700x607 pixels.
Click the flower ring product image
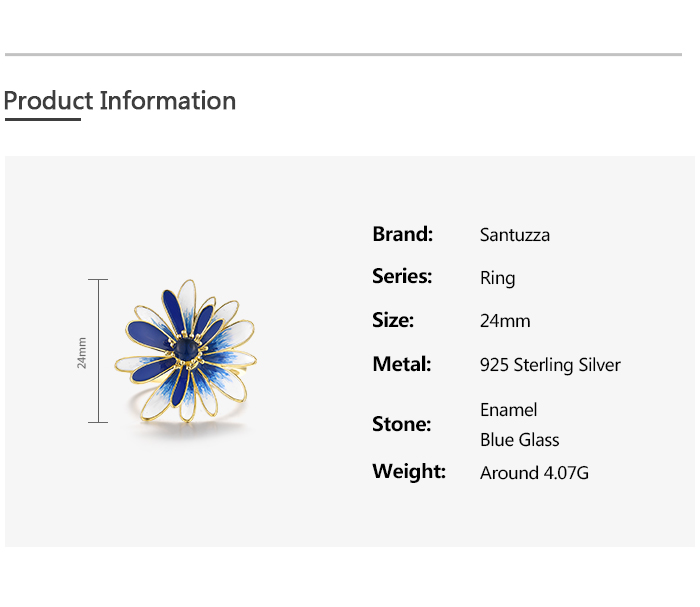coord(184,352)
